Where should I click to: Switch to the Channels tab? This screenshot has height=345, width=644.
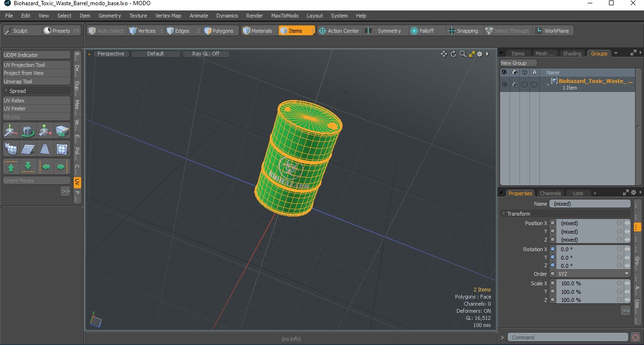(550, 193)
